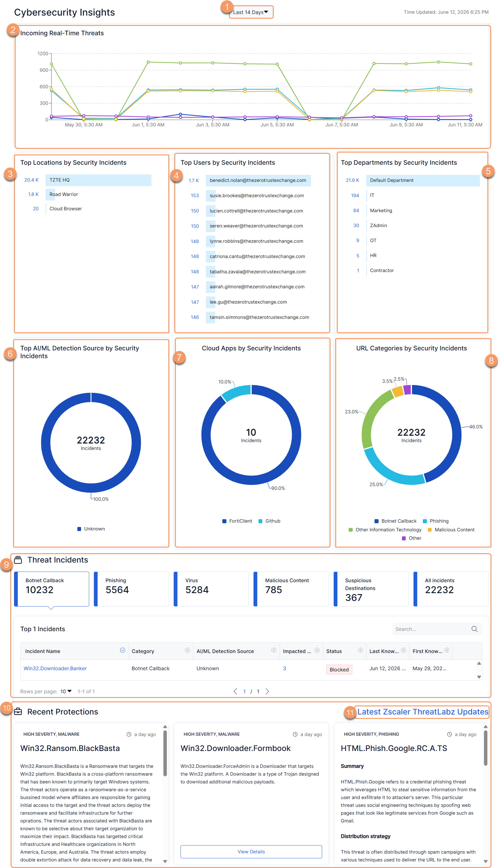Open the Win32.Downloader.Banker incident link
498x868 pixels.
[x=55, y=668]
